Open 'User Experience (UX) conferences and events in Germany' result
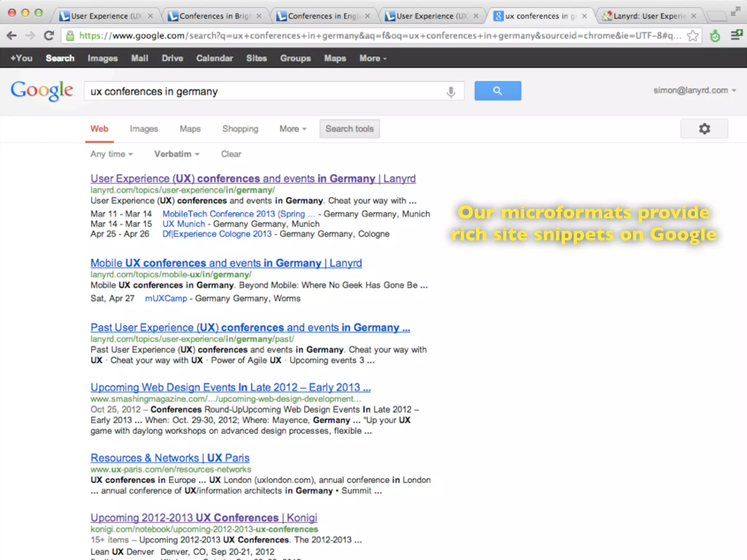Screen dimensions: 747x560 tap(253, 179)
